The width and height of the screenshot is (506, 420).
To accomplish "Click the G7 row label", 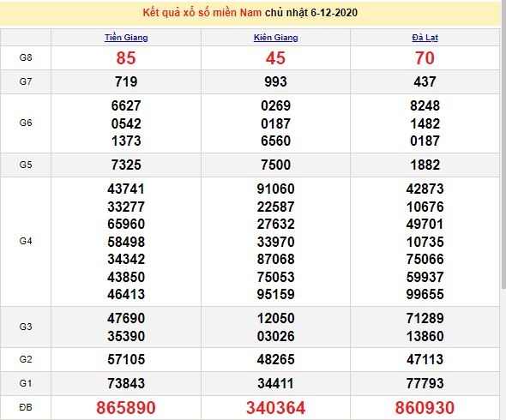I will click(26, 81).
